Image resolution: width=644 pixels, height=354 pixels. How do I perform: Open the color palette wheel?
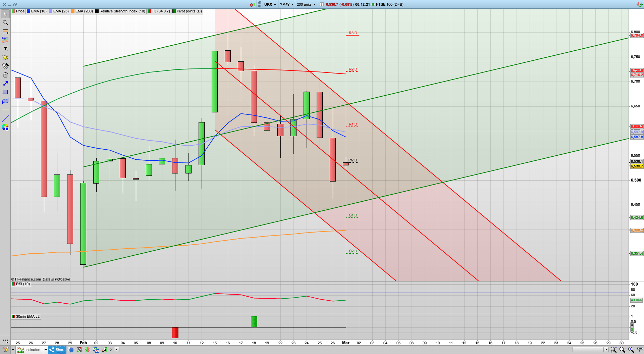[5, 127]
